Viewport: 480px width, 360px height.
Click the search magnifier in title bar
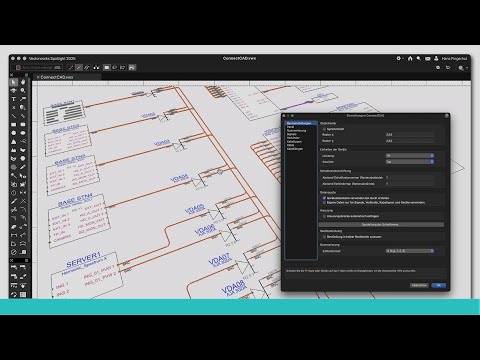pos(419,58)
